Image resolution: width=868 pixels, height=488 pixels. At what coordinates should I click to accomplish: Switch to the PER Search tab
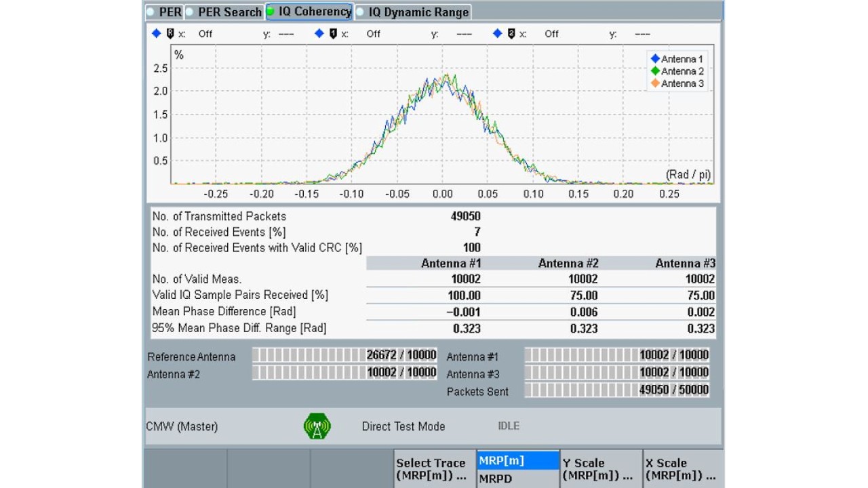pyautogui.click(x=224, y=12)
